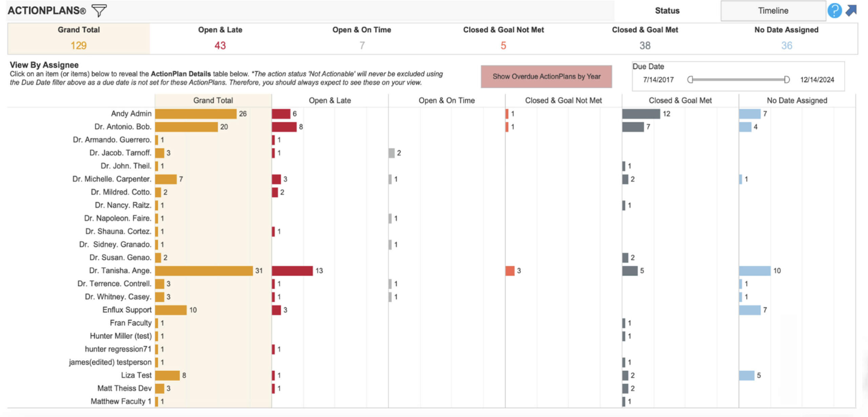Click Dr. Antonio Bob's Closed & Goal Met bar
The width and height of the screenshot is (868, 417).
pos(633,127)
